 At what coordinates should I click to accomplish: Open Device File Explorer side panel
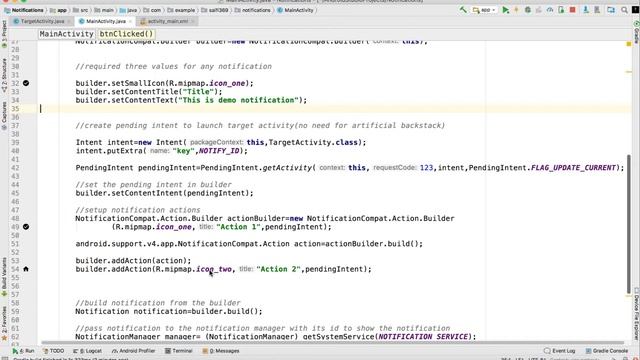[636, 313]
